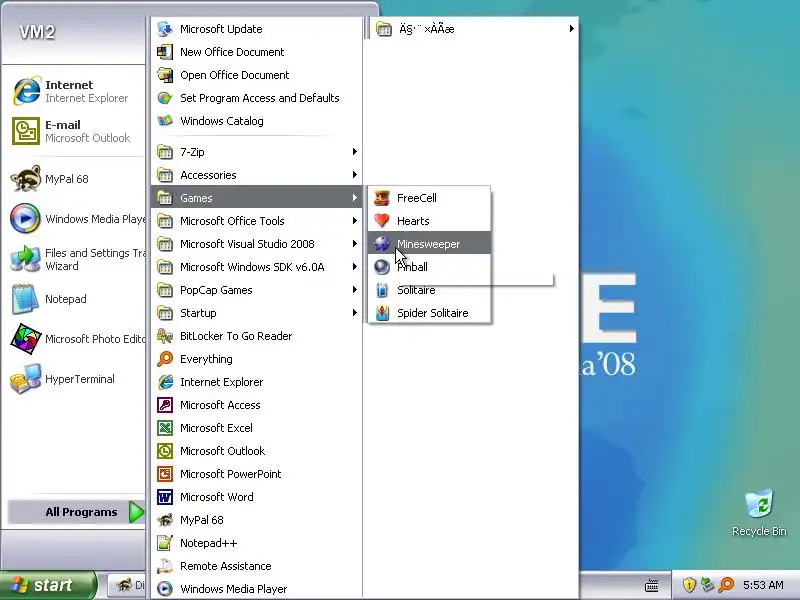Screen dimensions: 800x600
Task: Open the Minesweeper menu entry
Action: [x=429, y=244]
